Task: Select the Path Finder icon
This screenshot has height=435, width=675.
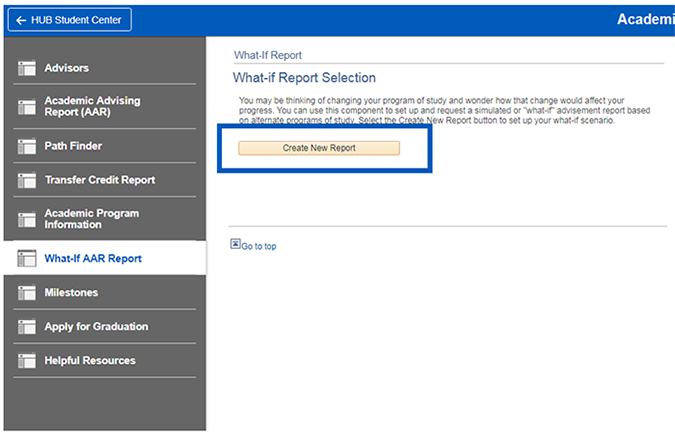Action: [x=28, y=146]
